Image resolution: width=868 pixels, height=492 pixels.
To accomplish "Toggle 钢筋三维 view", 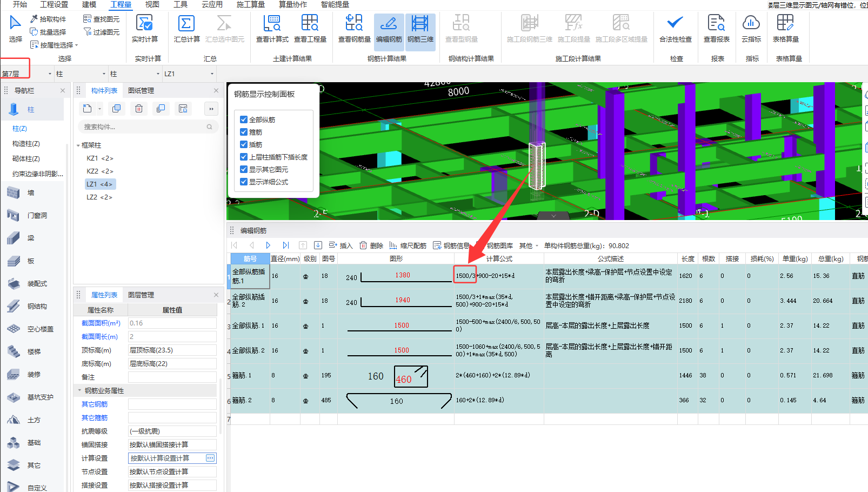I will (x=420, y=32).
